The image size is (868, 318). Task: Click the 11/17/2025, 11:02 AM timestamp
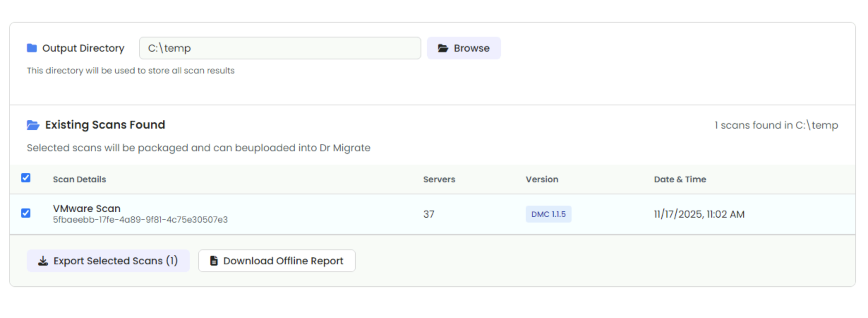(699, 214)
